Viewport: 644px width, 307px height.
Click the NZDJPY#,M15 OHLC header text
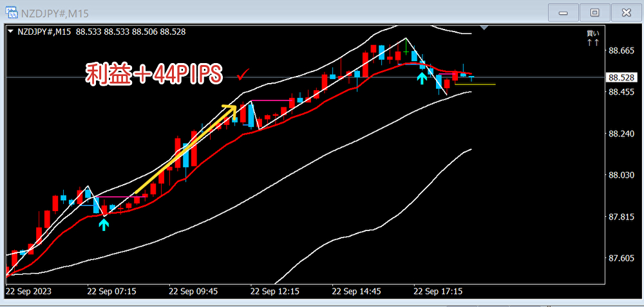click(x=102, y=32)
